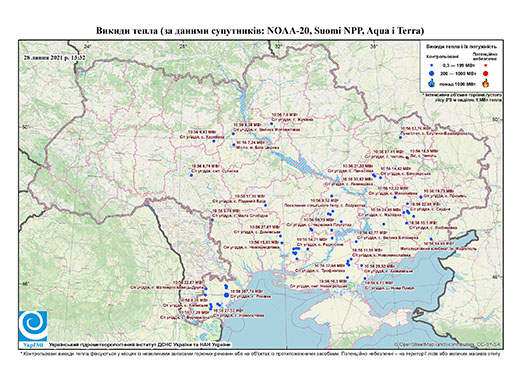Click the date stamp 28 липня 2021

[55, 57]
